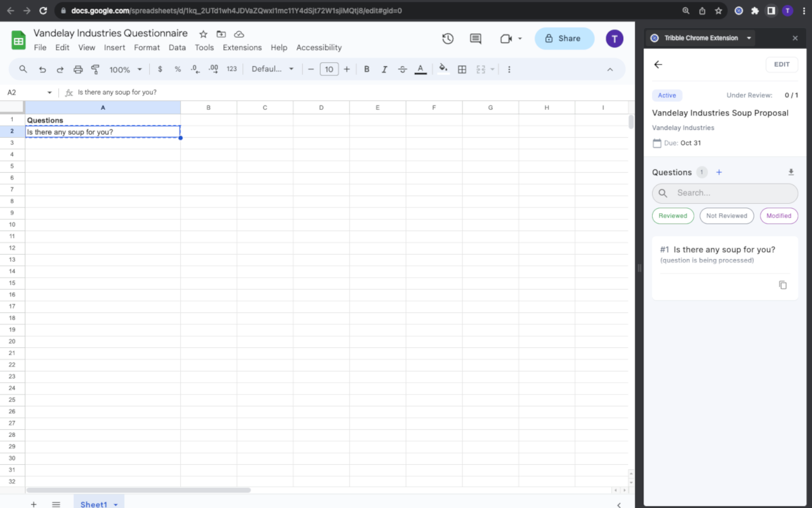Viewport: 812px width, 508px height.
Task: Reload the page in Chrome
Action: click(43, 11)
